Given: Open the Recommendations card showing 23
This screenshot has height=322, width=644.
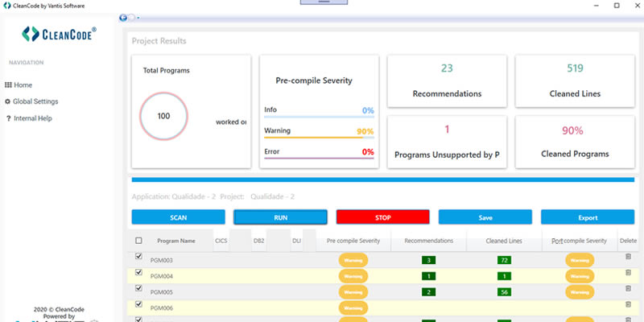Looking at the screenshot, I should click(x=447, y=81).
